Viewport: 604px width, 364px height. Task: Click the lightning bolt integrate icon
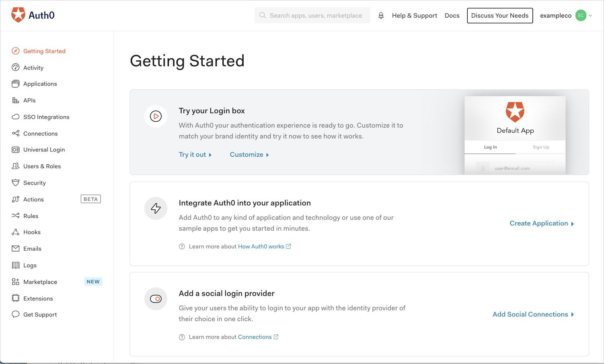156,208
